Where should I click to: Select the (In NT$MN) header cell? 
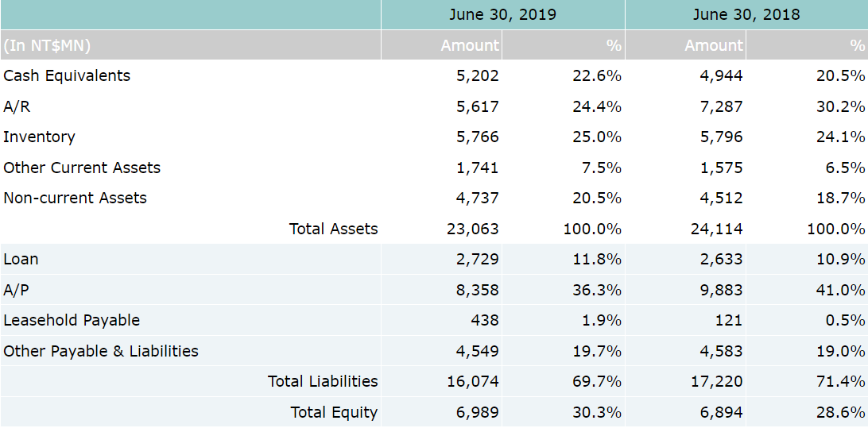tap(47, 45)
